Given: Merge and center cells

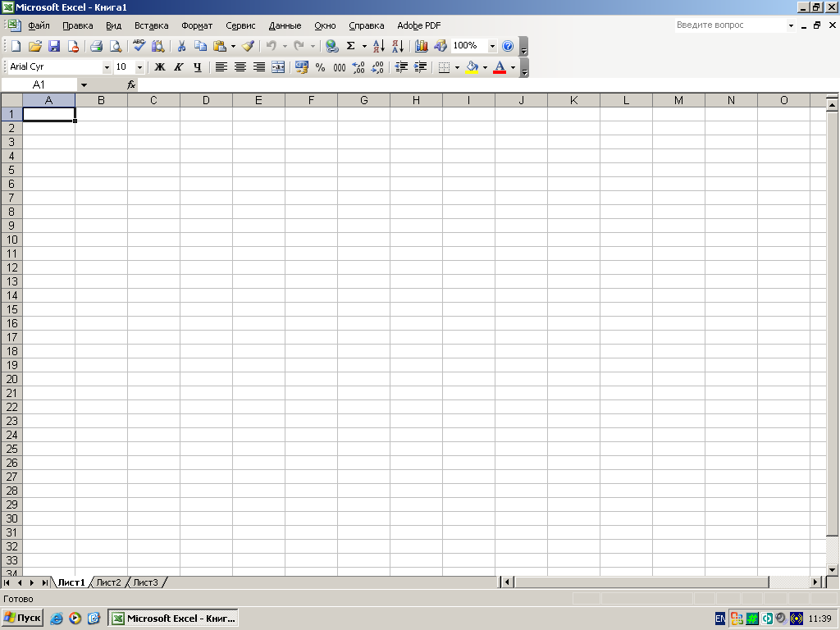Looking at the screenshot, I should pos(278,67).
